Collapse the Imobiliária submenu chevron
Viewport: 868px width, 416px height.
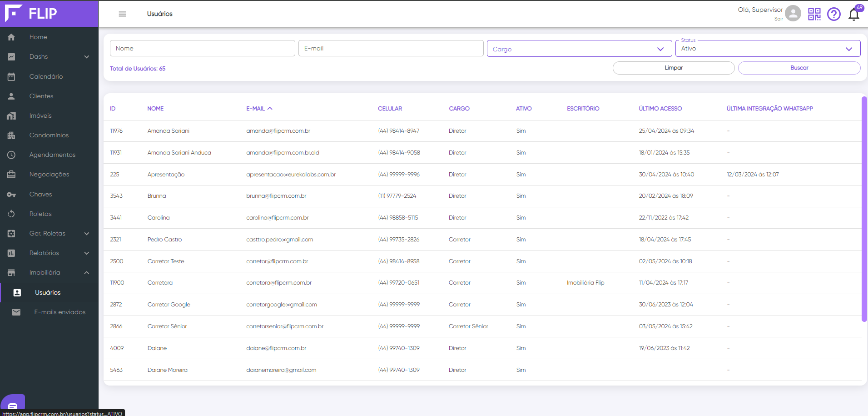pyautogui.click(x=87, y=273)
